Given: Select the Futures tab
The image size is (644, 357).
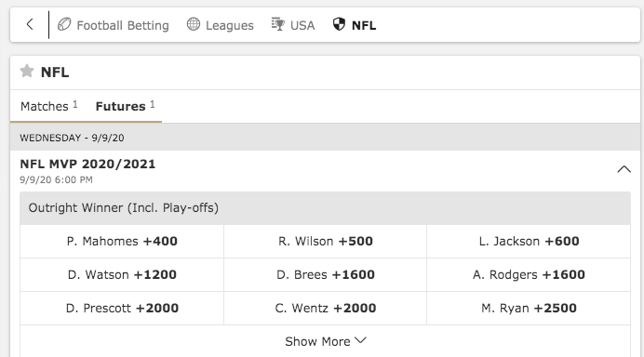Looking at the screenshot, I should point(125,106).
